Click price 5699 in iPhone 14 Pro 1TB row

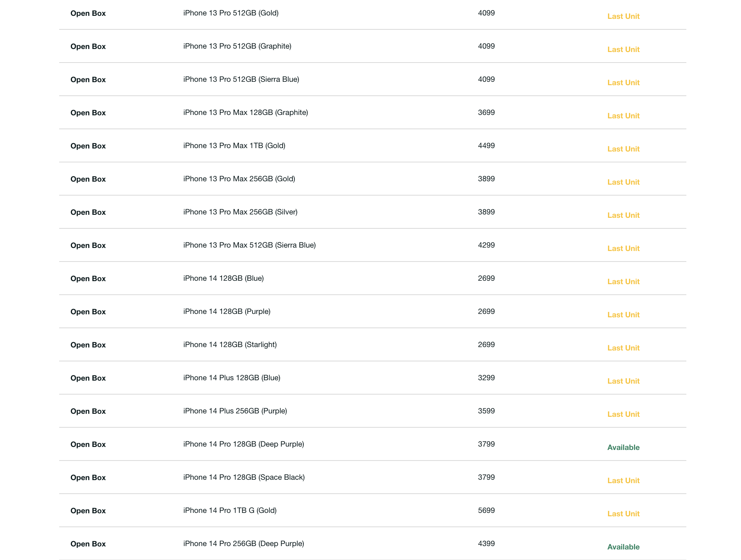(x=486, y=511)
